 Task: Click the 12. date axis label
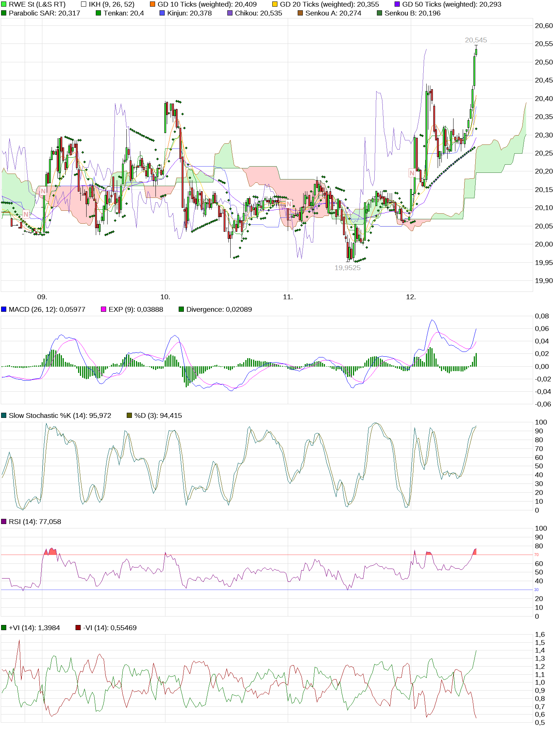(x=411, y=297)
